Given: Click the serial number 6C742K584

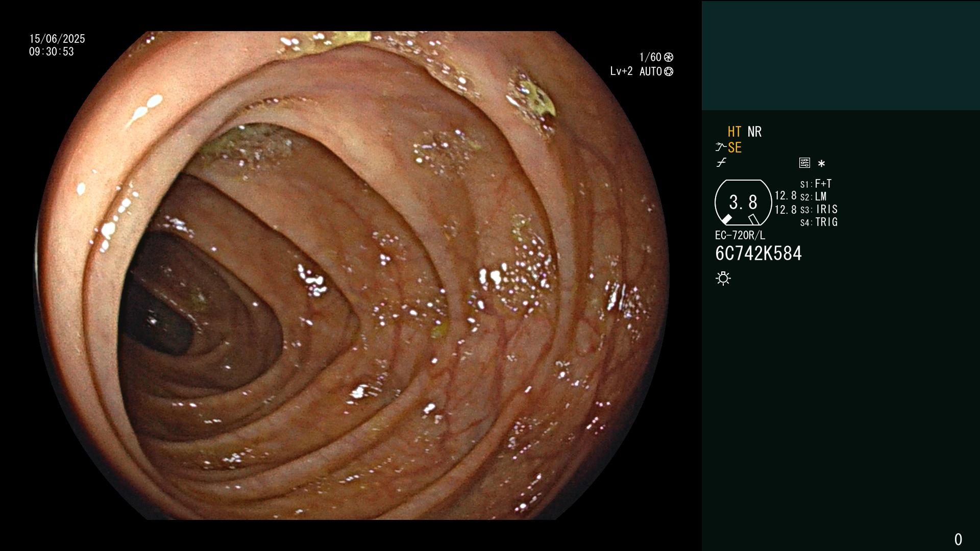Looking at the screenshot, I should pos(758,254).
